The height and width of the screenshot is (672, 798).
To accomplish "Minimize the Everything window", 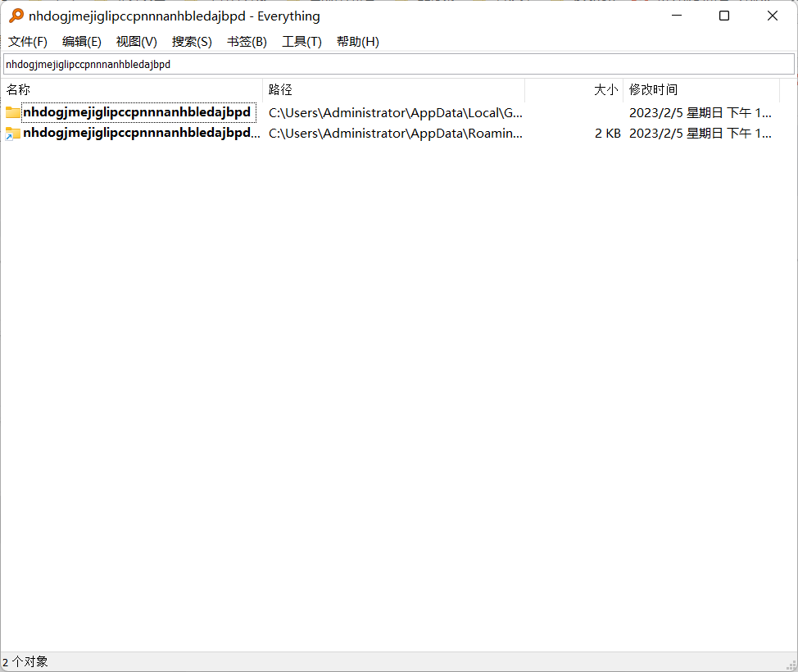I will pos(677,16).
